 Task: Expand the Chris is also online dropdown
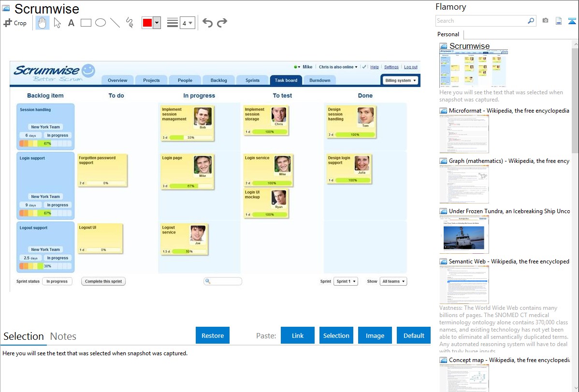click(x=338, y=67)
